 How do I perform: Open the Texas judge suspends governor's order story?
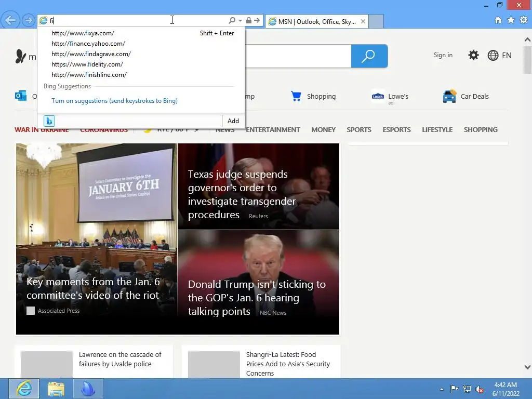(x=259, y=187)
